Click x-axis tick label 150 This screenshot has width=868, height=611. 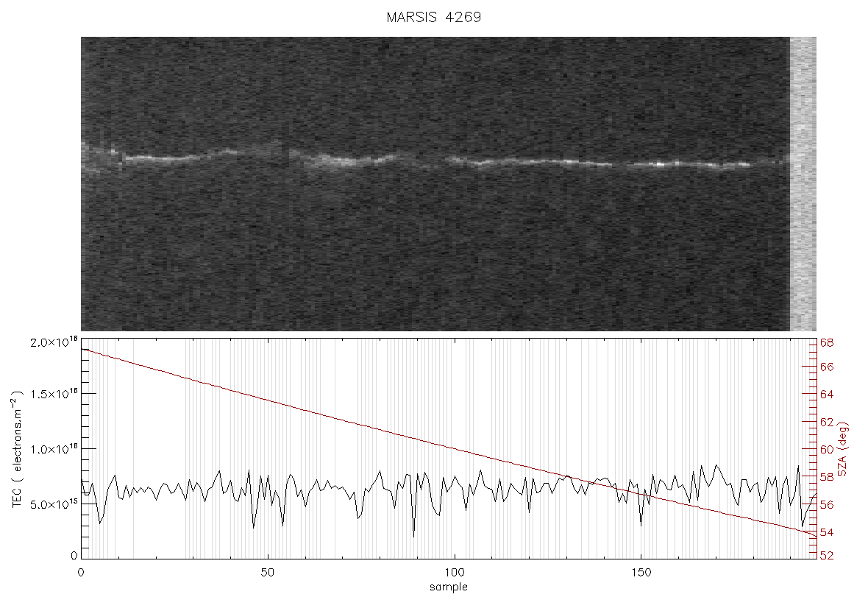[x=641, y=572]
